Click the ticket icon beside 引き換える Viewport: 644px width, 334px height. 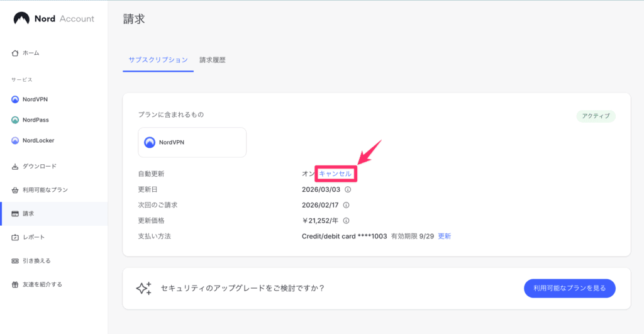[15, 261]
